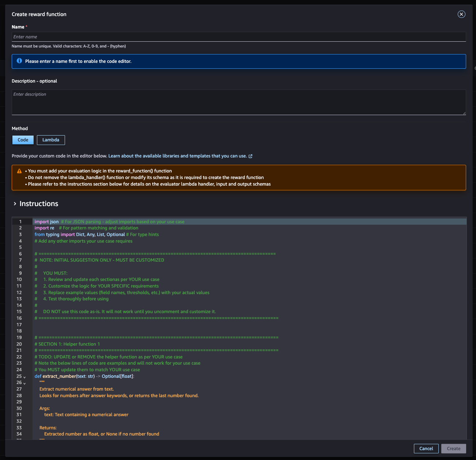Screen dimensions: 476x460
Task: Click 'DO NOT use this code as-is' comment
Action: click(x=125, y=312)
